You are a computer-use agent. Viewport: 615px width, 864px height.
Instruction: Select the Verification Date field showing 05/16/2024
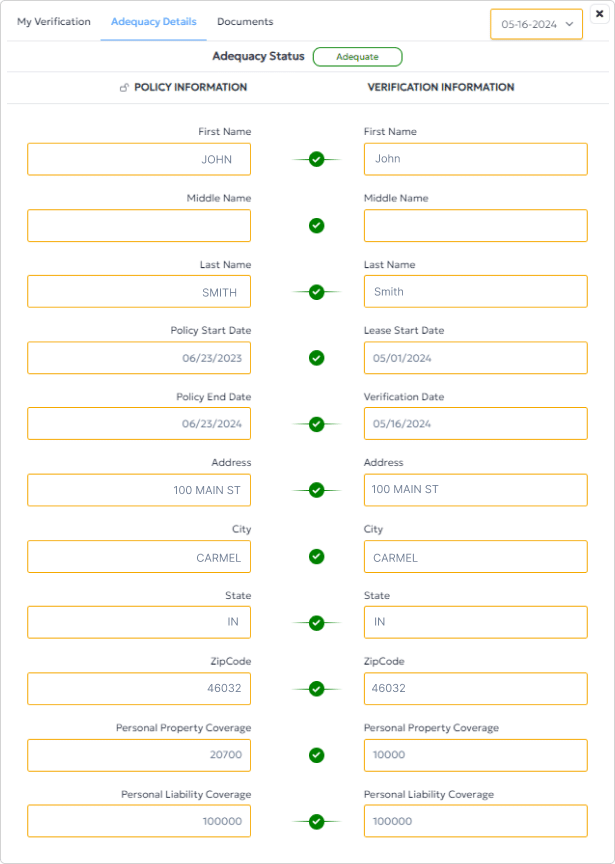coord(475,424)
